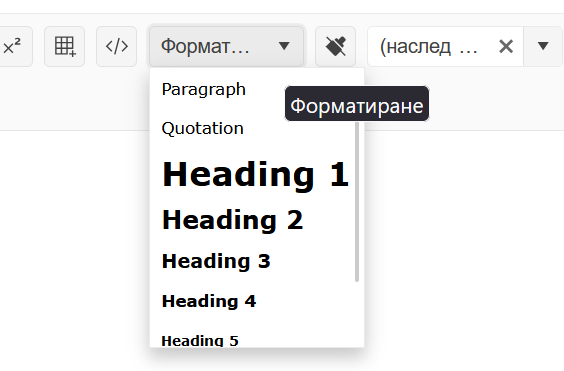This screenshot has width=564, height=371.
Task: Open the view HTML source code button
Action: [117, 46]
